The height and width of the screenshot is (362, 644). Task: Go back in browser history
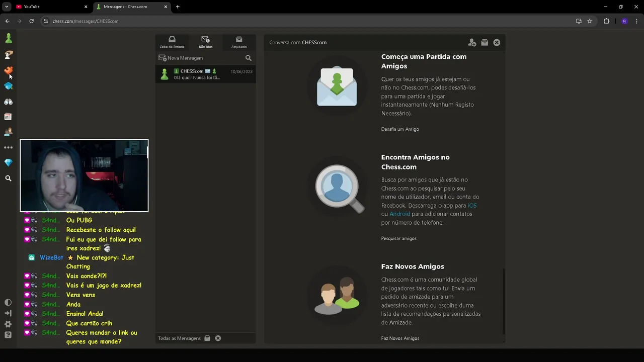(7, 21)
